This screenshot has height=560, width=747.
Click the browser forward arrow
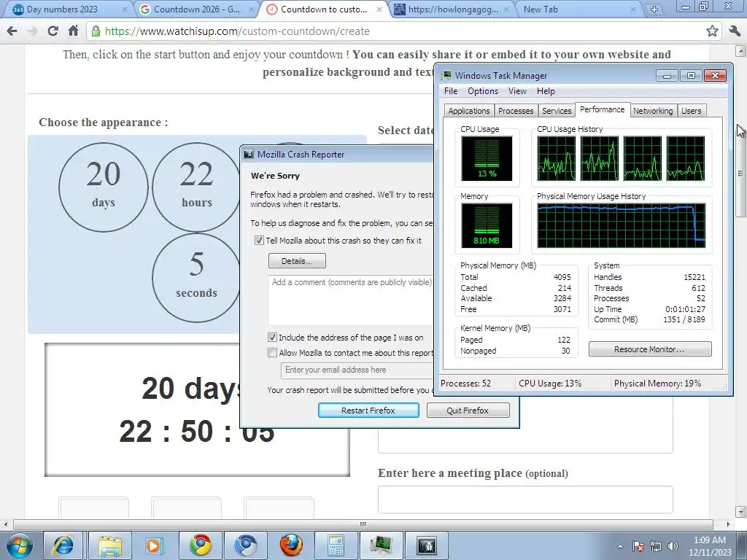32,31
